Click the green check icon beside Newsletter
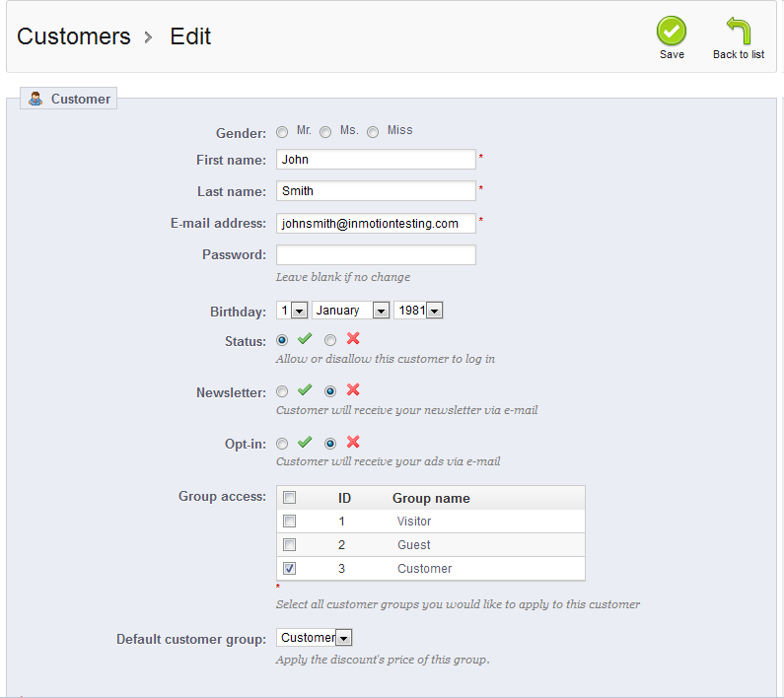The image size is (784, 698). (305, 390)
